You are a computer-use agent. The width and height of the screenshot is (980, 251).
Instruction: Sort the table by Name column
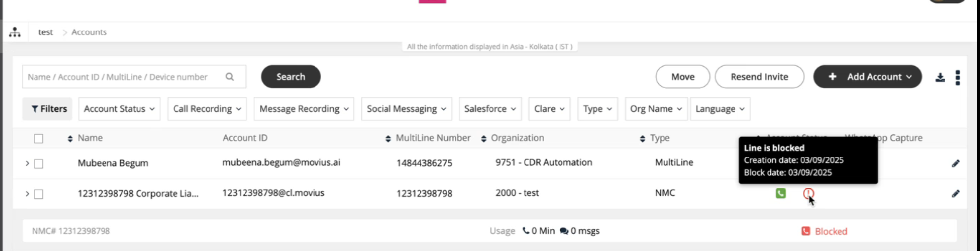click(70, 139)
